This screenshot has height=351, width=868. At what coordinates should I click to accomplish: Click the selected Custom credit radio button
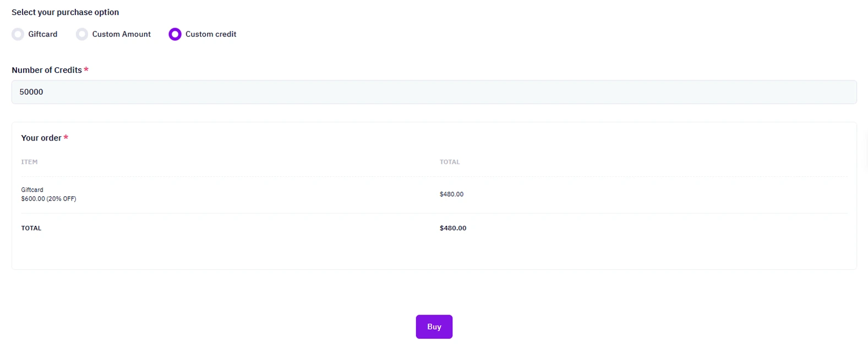pyautogui.click(x=175, y=34)
